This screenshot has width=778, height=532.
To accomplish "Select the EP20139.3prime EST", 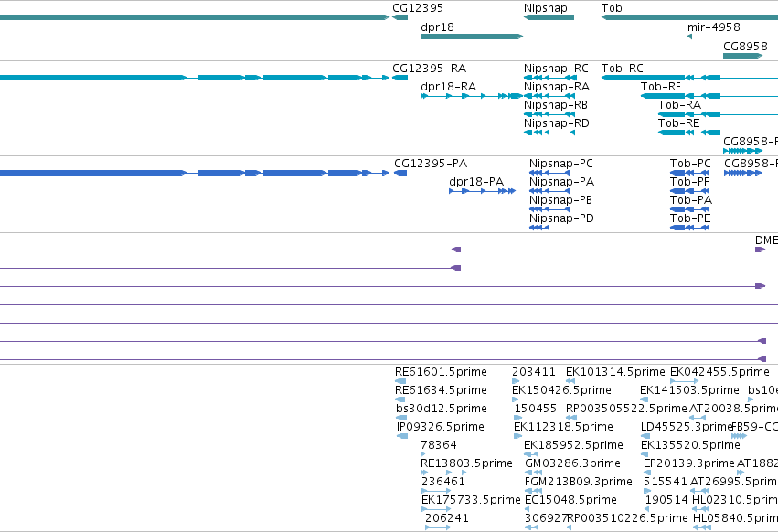I will click(x=647, y=473).
